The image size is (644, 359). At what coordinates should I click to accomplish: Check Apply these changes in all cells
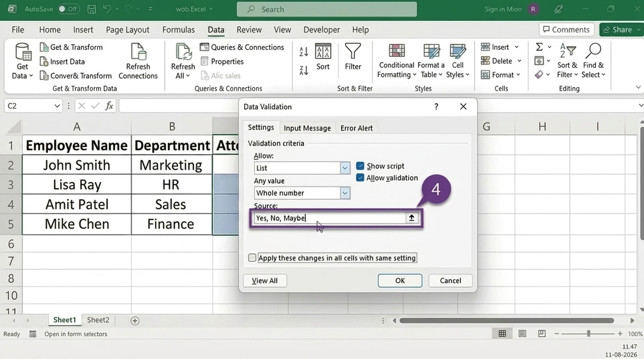click(252, 258)
